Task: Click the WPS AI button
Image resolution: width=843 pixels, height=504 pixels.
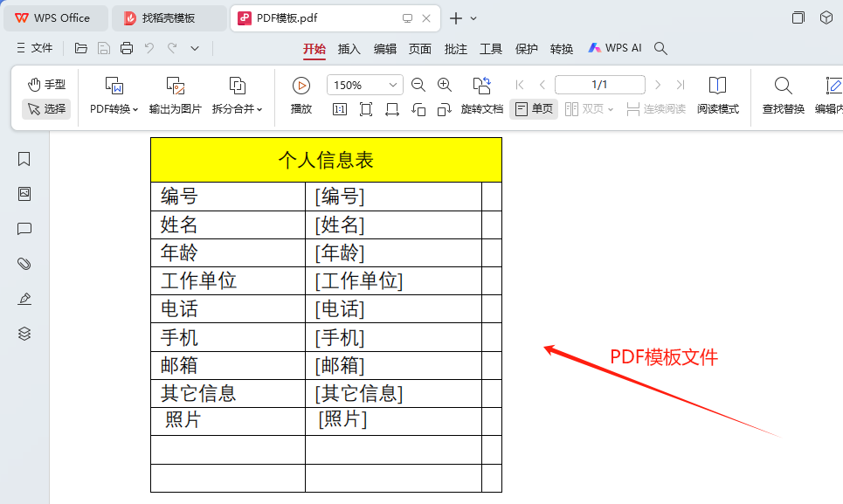Action: pos(614,48)
